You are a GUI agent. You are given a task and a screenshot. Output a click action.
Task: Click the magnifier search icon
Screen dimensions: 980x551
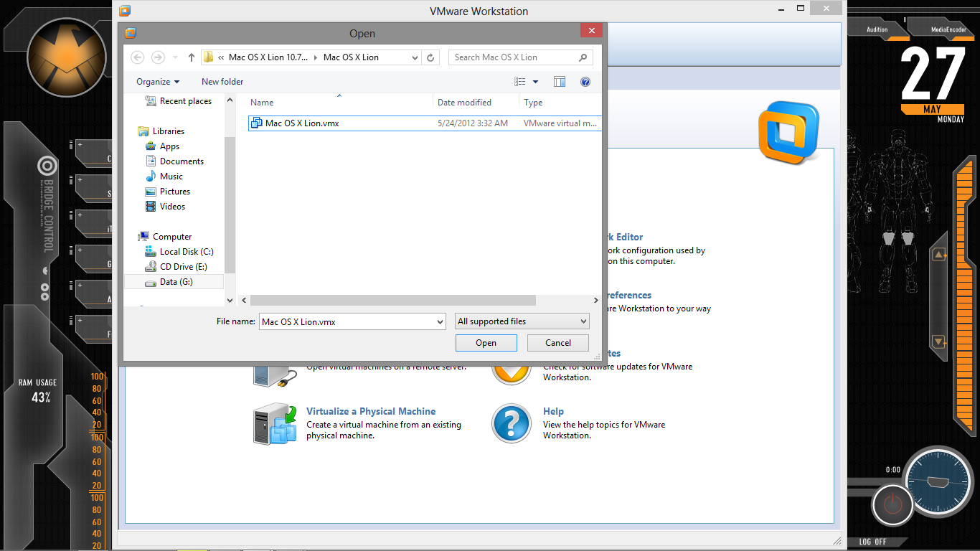pos(583,57)
